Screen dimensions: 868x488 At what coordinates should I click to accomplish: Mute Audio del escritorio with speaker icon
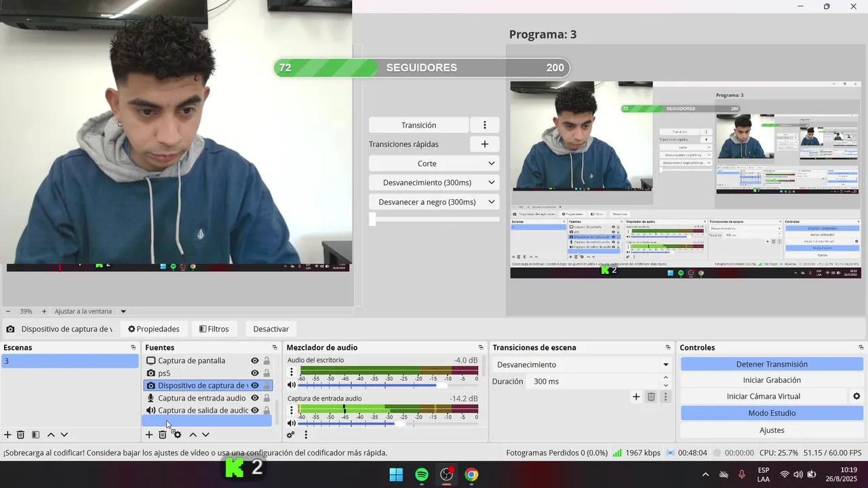[292, 385]
